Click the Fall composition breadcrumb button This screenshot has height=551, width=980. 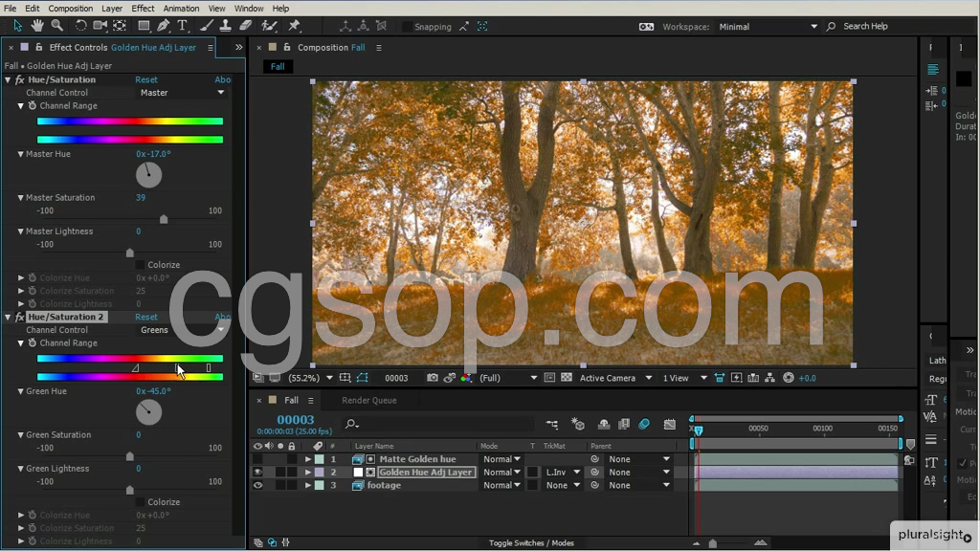(278, 67)
